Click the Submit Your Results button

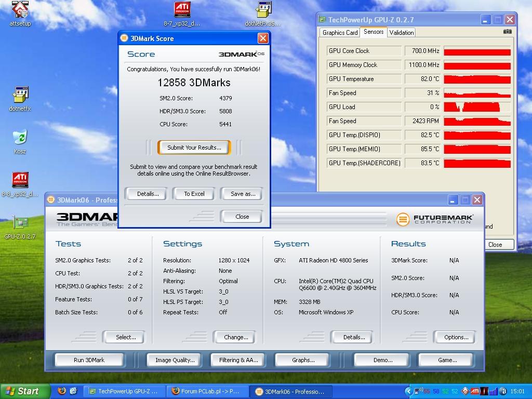pos(194,148)
